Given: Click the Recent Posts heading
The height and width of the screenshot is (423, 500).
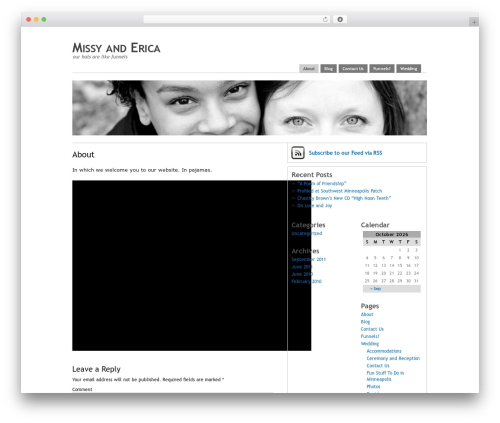Looking at the screenshot, I should pyautogui.click(x=312, y=175).
